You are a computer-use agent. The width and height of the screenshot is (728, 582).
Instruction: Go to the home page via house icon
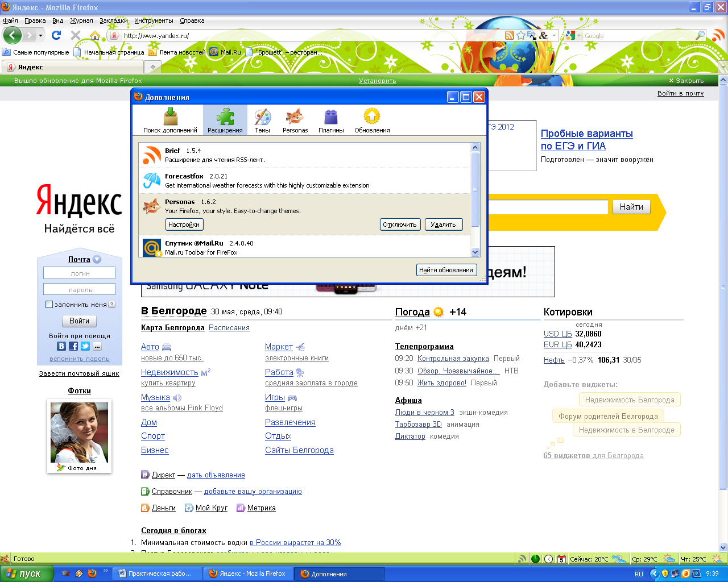point(94,36)
